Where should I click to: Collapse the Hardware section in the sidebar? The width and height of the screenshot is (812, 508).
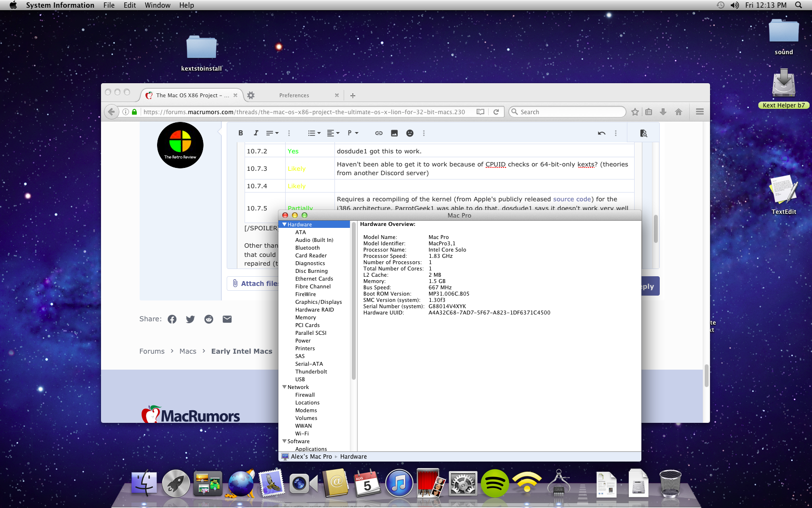(x=285, y=224)
